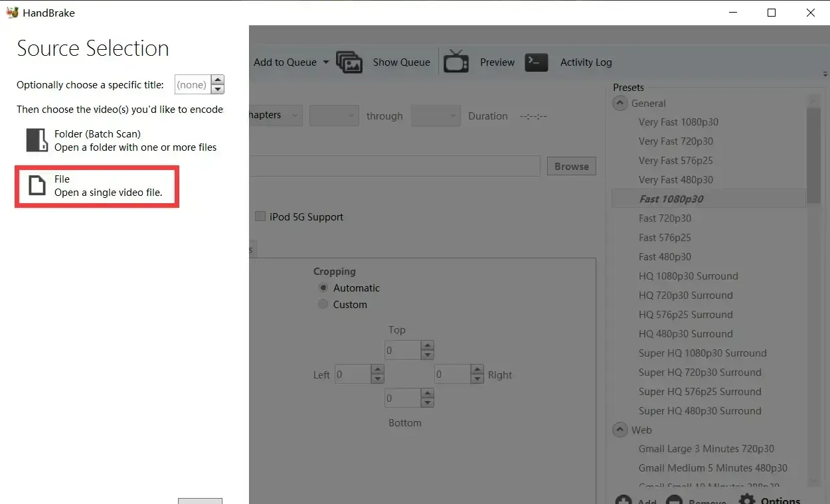
Task: Increase the Left crop value
Action: (x=378, y=369)
